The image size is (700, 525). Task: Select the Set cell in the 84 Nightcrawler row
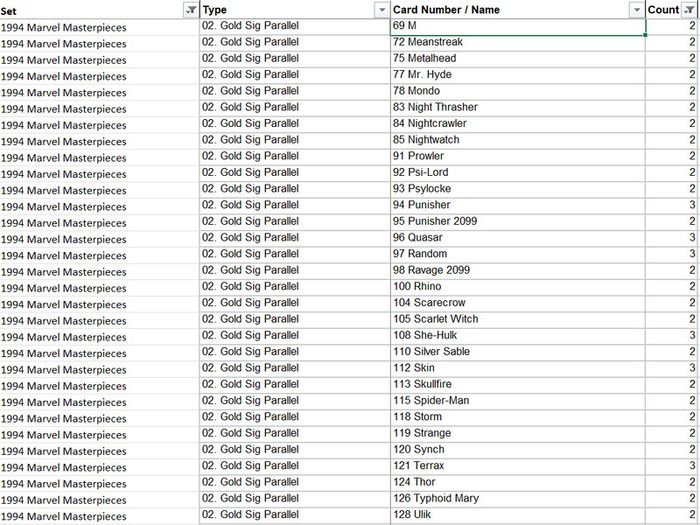(99, 125)
